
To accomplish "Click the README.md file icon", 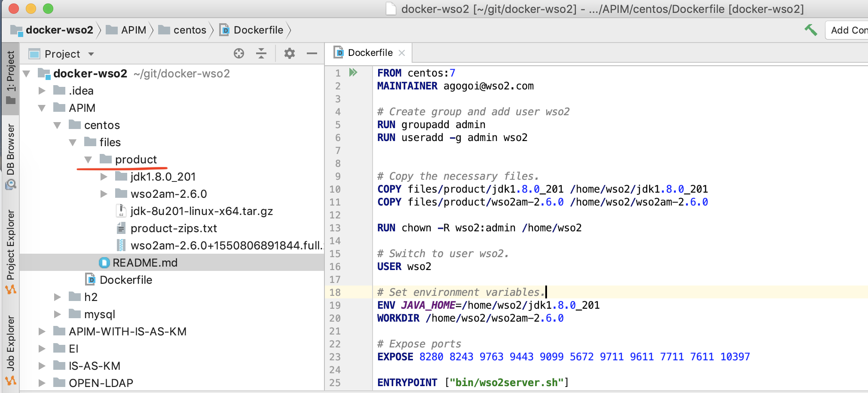I will (x=104, y=263).
